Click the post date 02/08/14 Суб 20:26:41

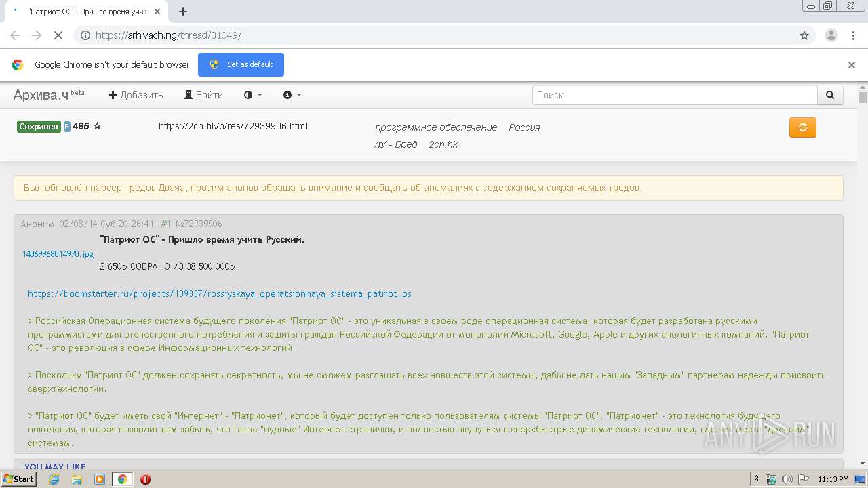click(106, 224)
